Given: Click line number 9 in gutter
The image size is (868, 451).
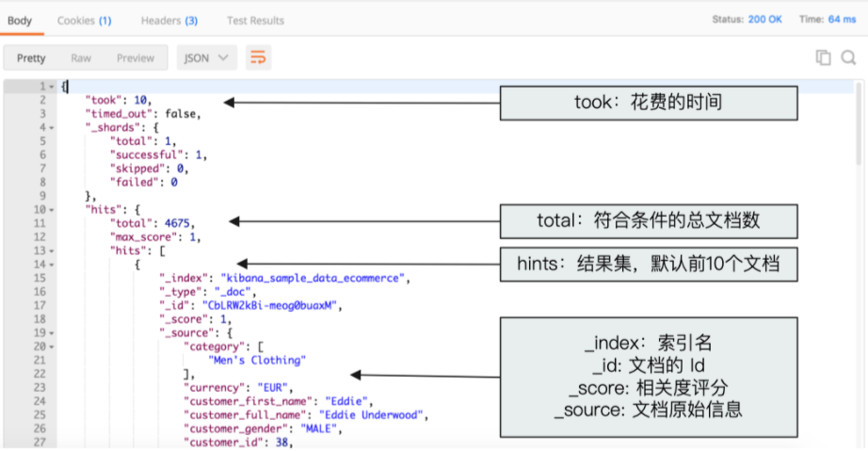Looking at the screenshot, I should tap(42, 196).
